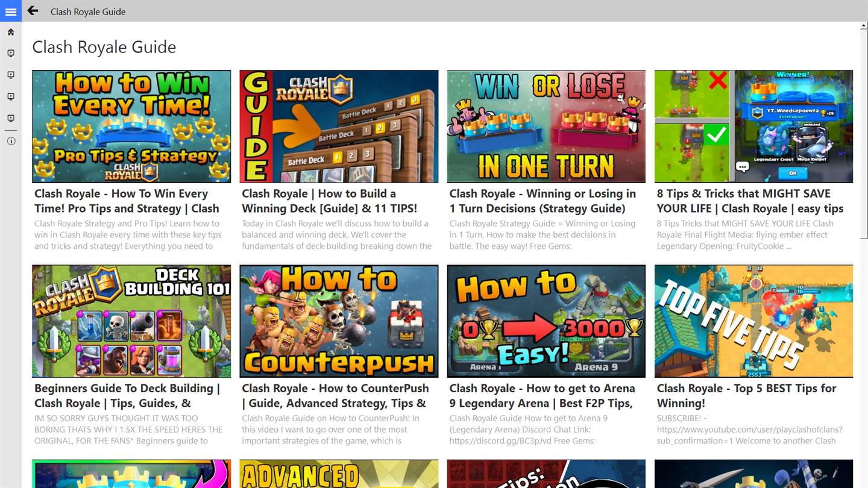Open title '8 Tips & Tricks that MIGHT SAVE YOUR LIFE'

[750, 201]
